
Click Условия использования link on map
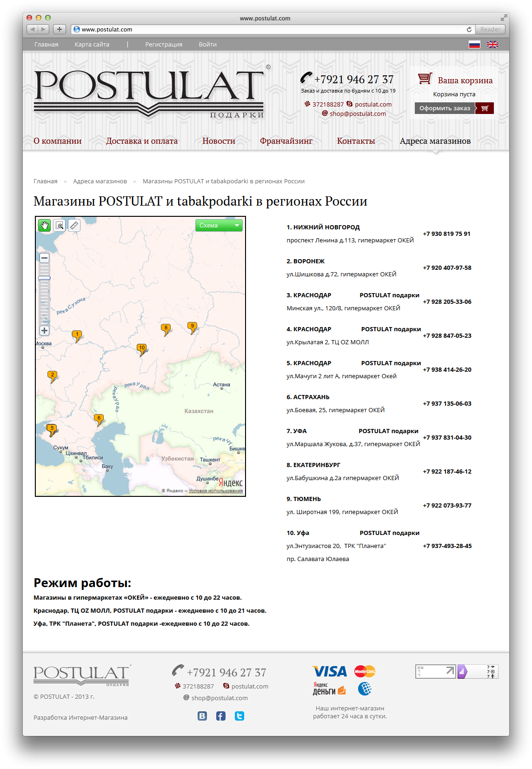216,491
